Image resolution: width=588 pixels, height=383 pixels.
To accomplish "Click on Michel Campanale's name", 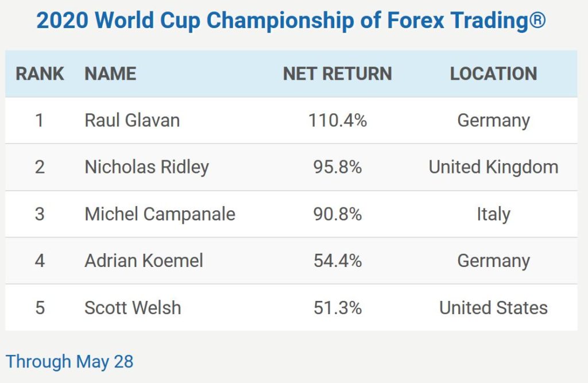I will coord(160,214).
